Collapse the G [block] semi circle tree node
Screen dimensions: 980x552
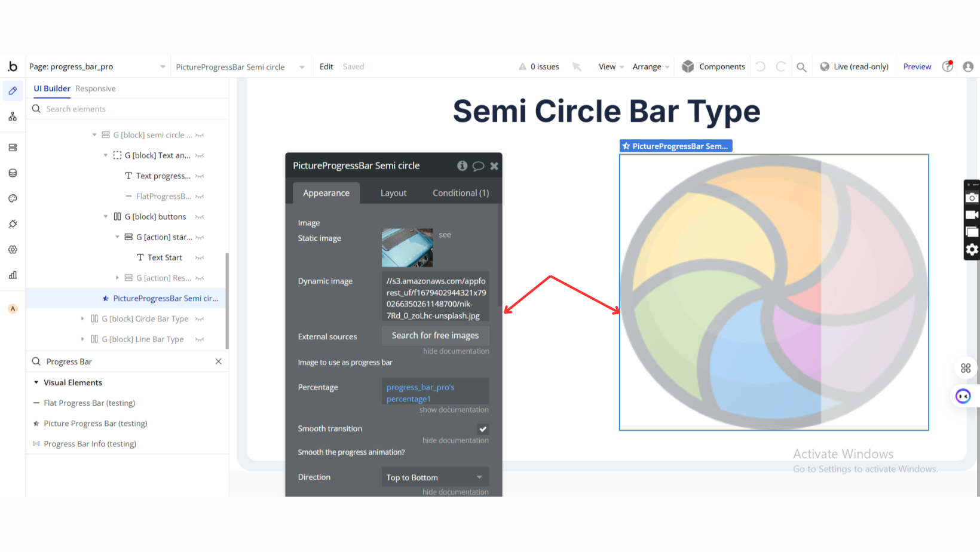click(94, 135)
